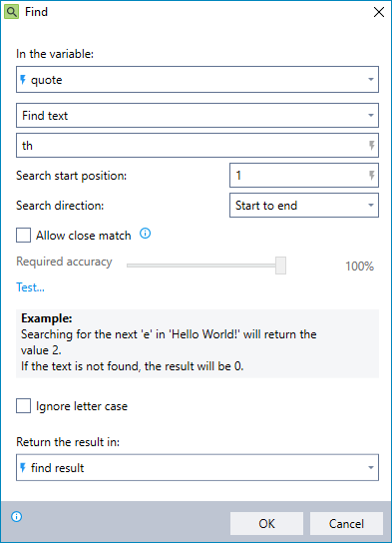Insert variable using icon in 'th' text field
This screenshot has height=543, width=392.
(x=372, y=146)
